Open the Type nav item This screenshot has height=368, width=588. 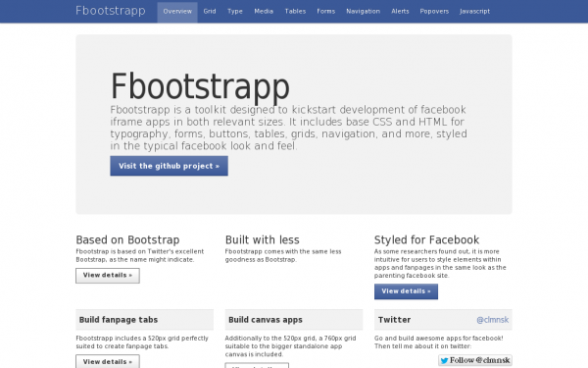(235, 12)
